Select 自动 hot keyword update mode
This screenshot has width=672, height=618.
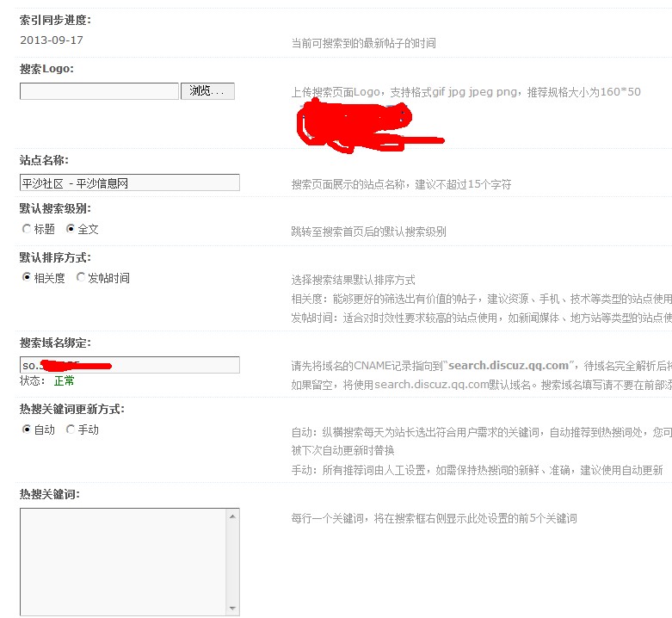coord(27,429)
